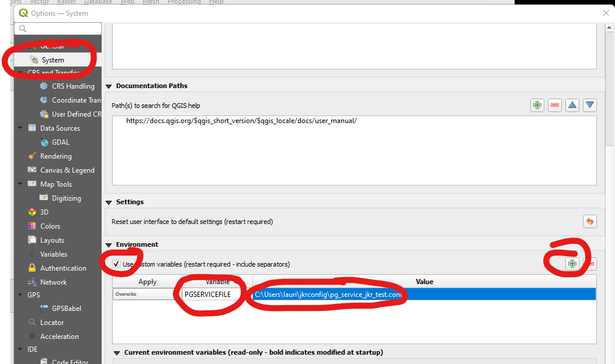Viewport: 615px width, 364px height.
Task: Open Colors settings page
Action: point(50,226)
